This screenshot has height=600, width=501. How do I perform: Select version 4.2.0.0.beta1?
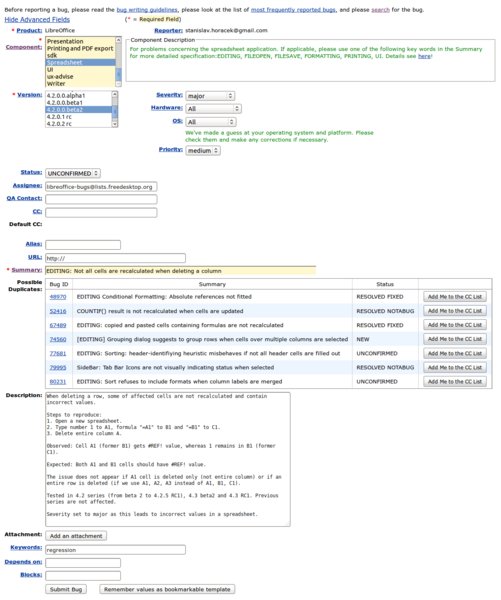point(78,103)
